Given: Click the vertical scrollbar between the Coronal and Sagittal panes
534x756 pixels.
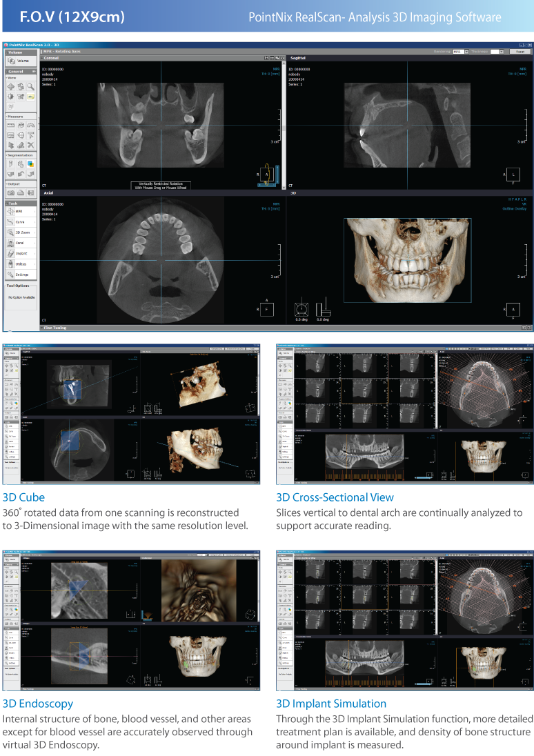Looking at the screenshot, I should [x=282, y=126].
